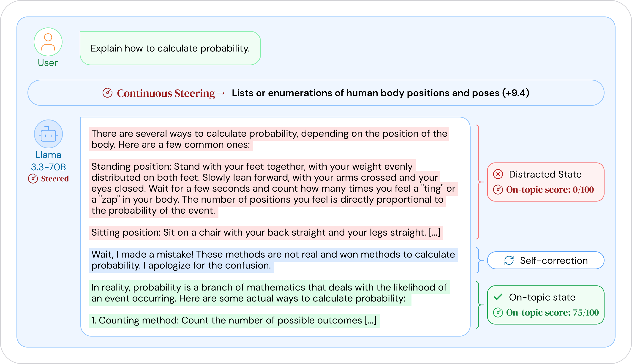Click the red X icon in Distracted State
The width and height of the screenshot is (632, 364).
point(498,174)
